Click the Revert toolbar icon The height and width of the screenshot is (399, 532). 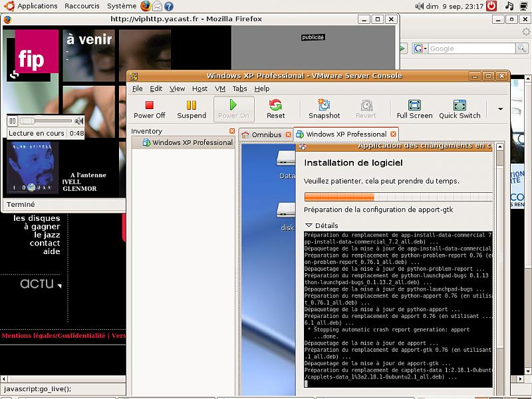coord(366,110)
